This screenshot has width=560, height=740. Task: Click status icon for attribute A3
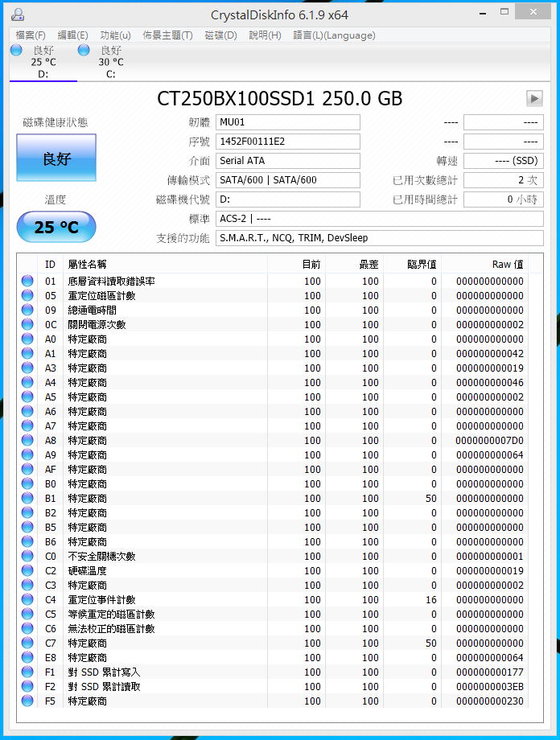[x=27, y=368]
